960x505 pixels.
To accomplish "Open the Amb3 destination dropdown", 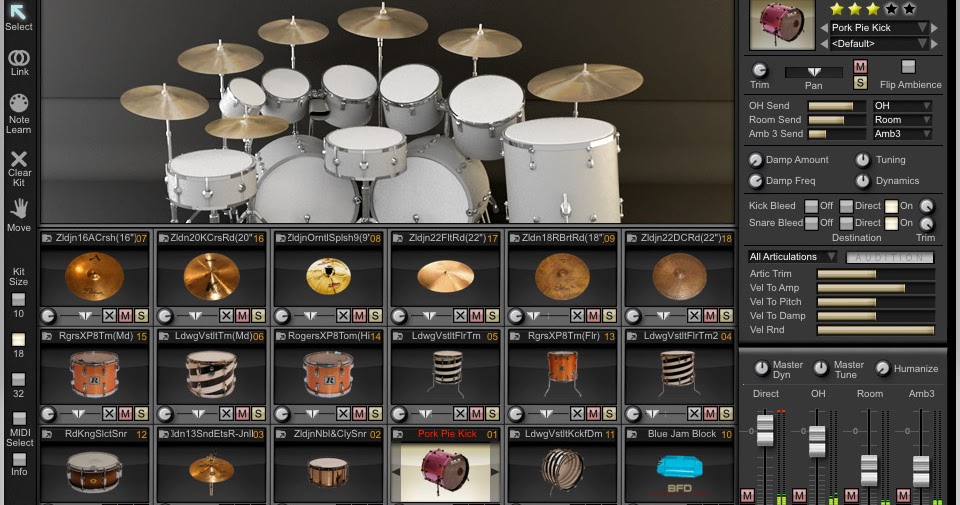I will pos(902,133).
